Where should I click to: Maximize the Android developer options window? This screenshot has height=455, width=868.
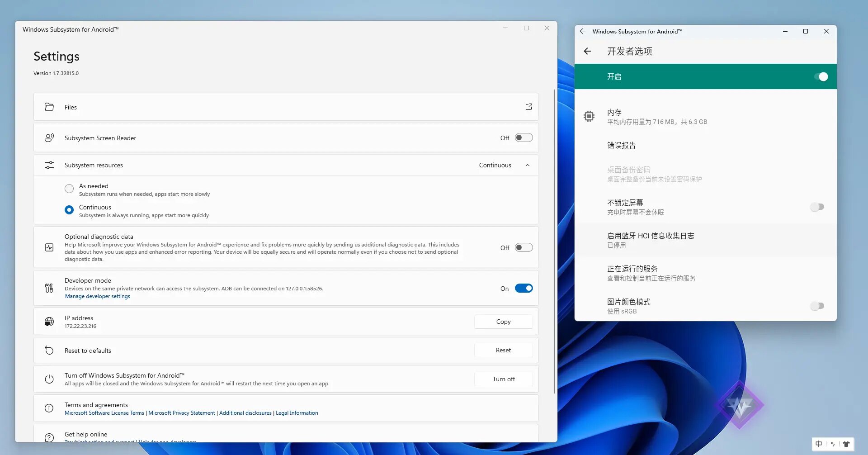806,31
